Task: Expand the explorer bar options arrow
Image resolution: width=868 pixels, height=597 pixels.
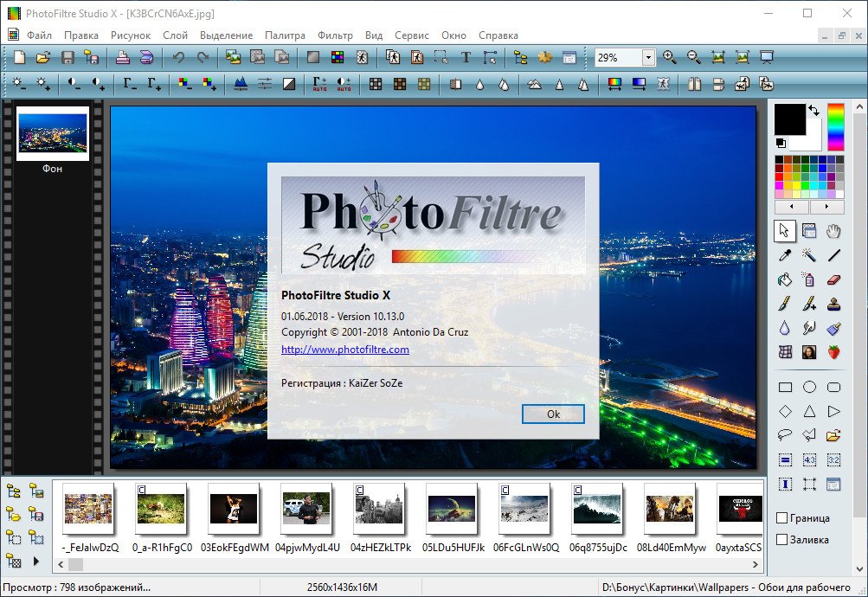Action: (36, 562)
